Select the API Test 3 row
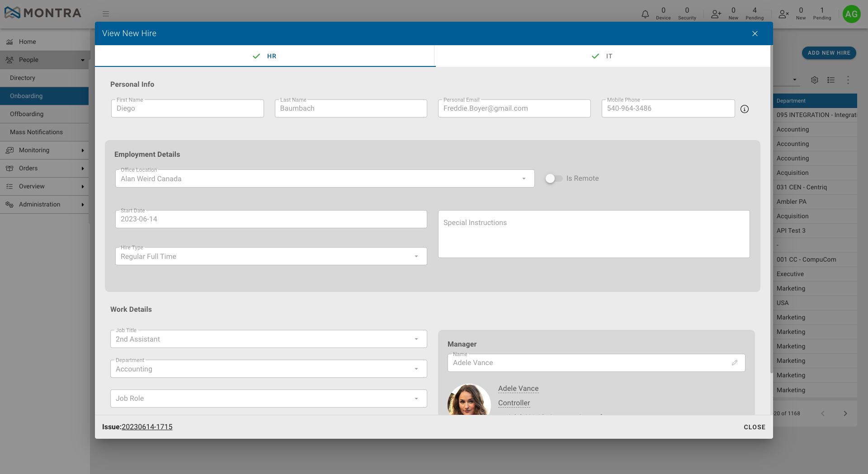This screenshot has width=868, height=474. [x=815, y=230]
